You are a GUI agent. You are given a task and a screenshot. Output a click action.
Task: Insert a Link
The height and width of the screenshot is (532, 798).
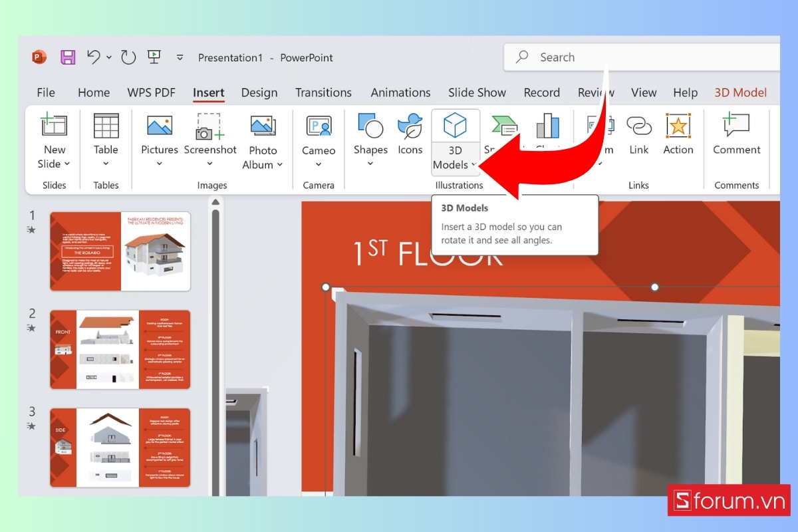(x=638, y=133)
